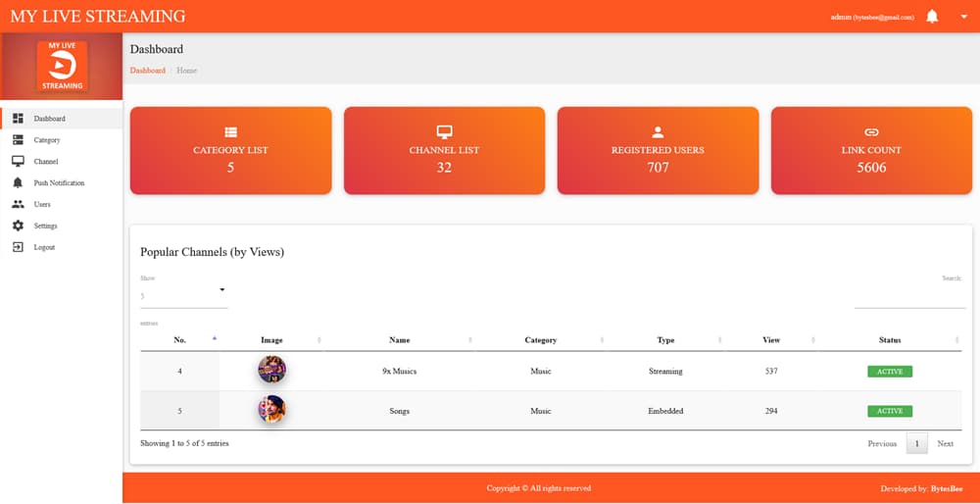Open the Channel List card
This screenshot has width=980, height=504.
tap(444, 150)
